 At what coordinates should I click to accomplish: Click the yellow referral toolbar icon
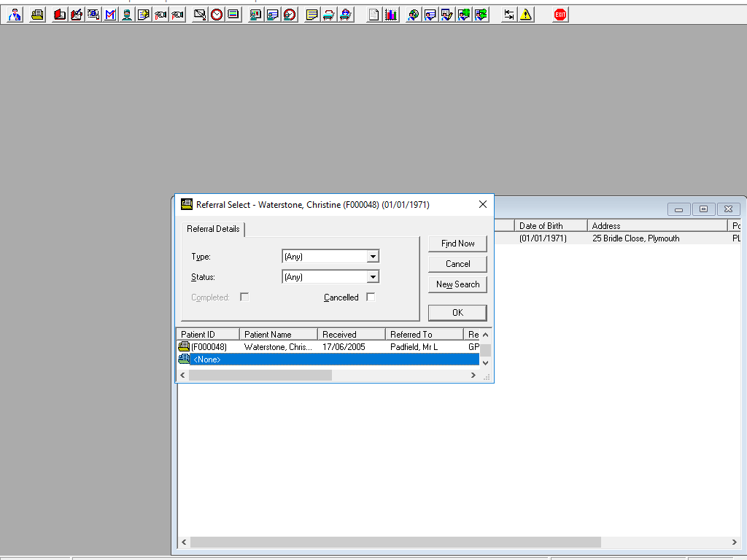click(x=37, y=15)
